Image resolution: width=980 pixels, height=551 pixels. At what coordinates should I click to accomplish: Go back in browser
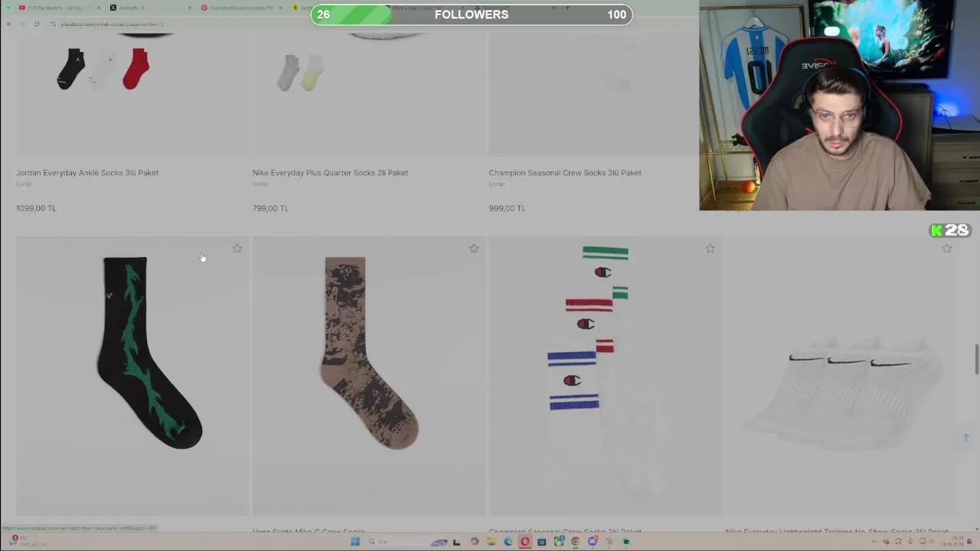[8, 24]
